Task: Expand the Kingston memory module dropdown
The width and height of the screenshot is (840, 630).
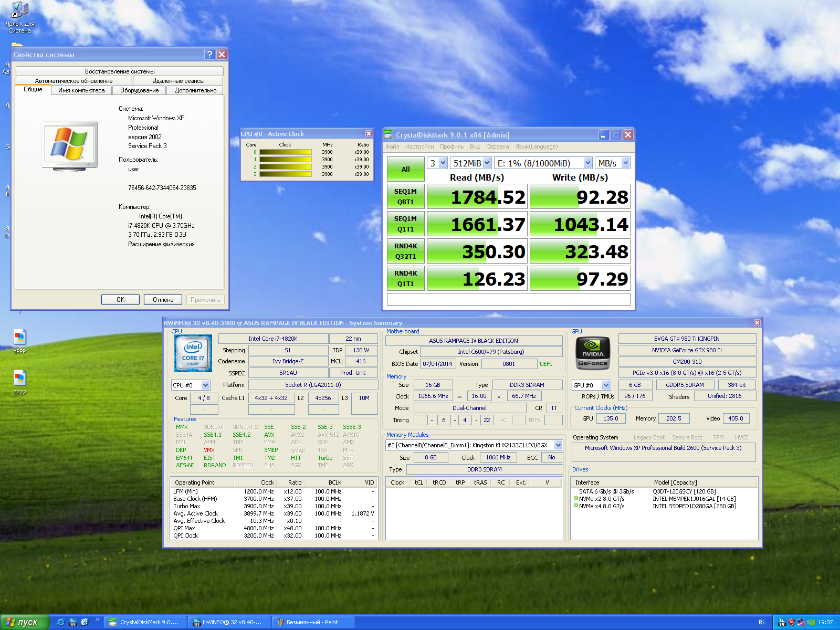Action: coord(558,445)
